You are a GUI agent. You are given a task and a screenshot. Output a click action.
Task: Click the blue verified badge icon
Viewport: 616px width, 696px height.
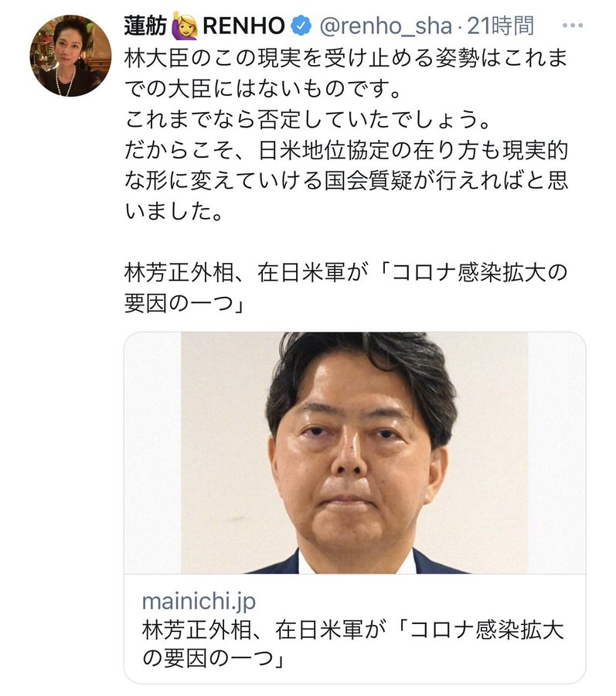[301, 26]
